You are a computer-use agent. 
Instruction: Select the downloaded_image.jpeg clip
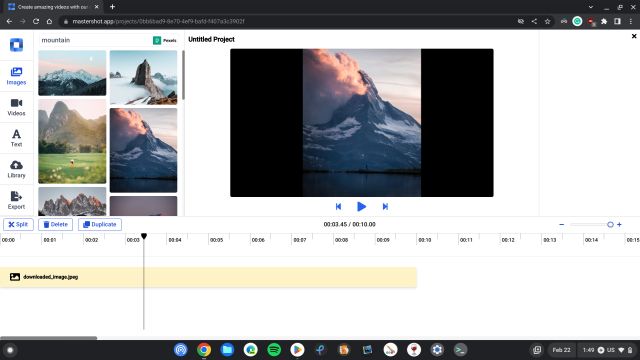208,277
